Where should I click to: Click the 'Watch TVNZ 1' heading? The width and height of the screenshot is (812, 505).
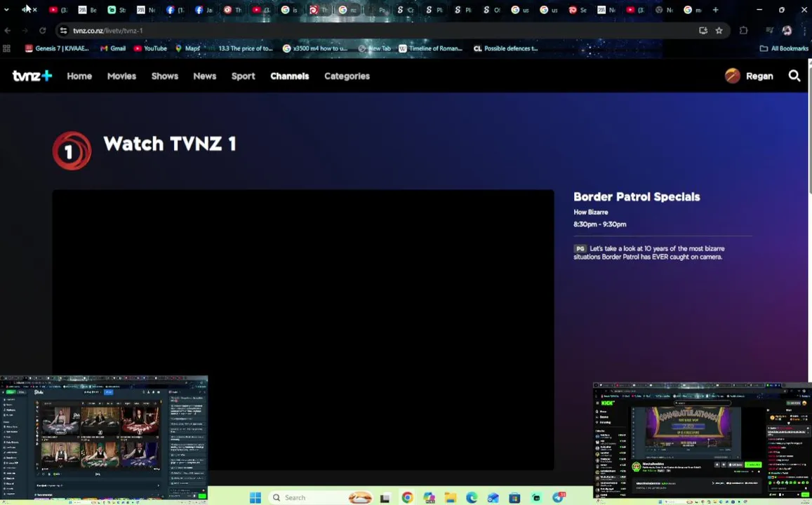(169, 144)
